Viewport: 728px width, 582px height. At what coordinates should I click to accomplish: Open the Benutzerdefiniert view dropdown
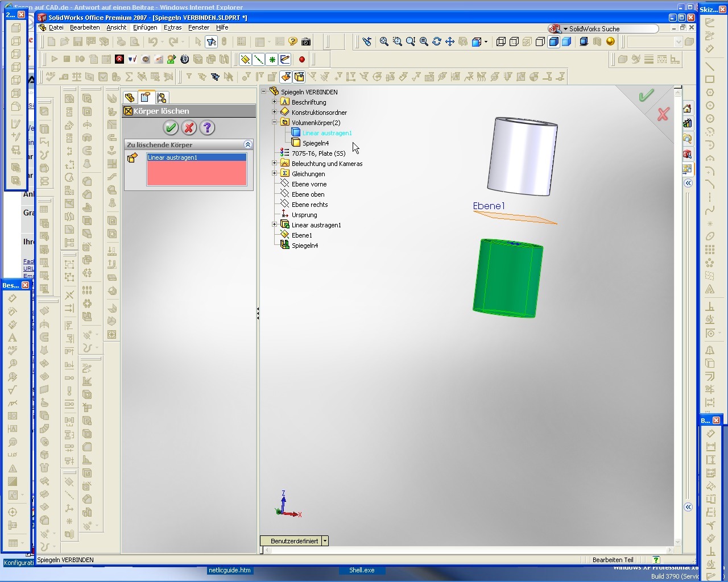(325, 541)
